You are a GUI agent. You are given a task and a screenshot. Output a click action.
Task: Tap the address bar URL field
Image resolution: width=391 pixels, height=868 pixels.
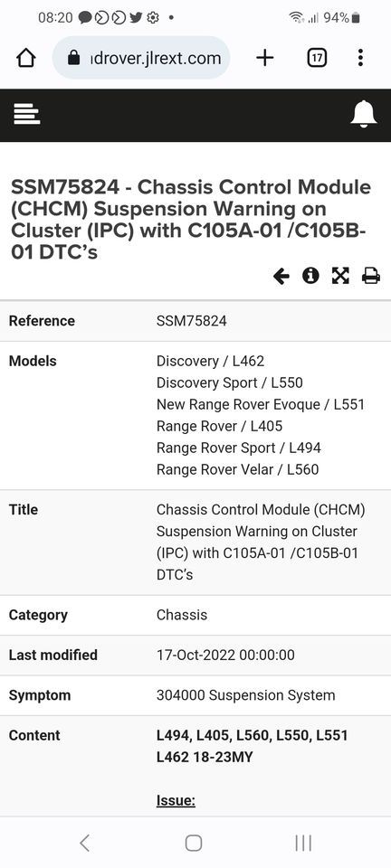[141, 58]
